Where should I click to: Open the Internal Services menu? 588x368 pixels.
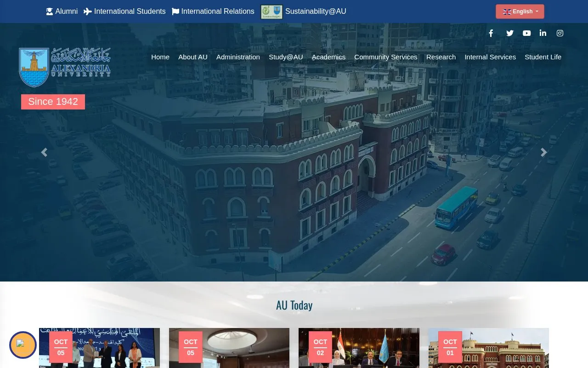click(490, 57)
